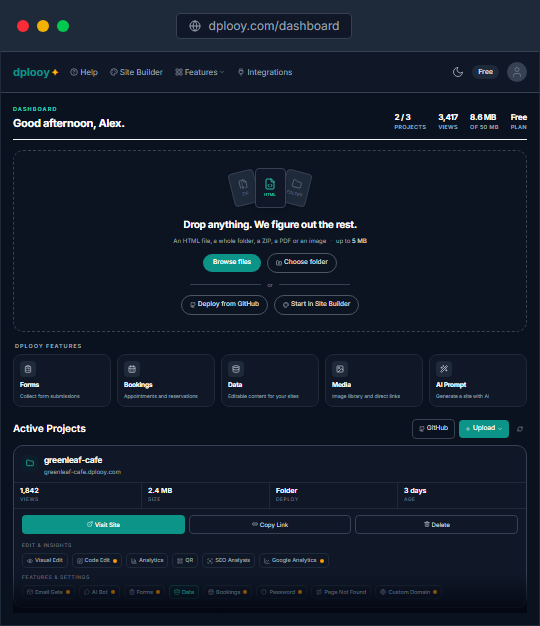Open the Analytics chip
The width and height of the screenshot is (540, 626).
147,560
